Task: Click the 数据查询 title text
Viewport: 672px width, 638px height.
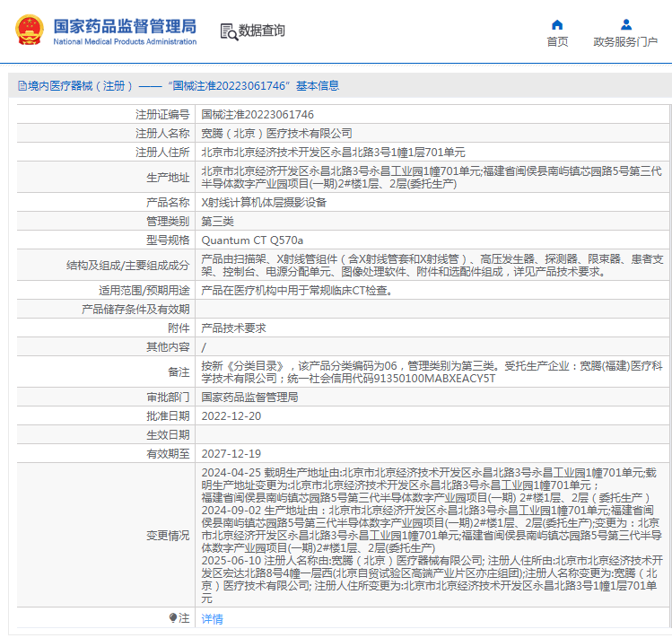Action: point(261,31)
